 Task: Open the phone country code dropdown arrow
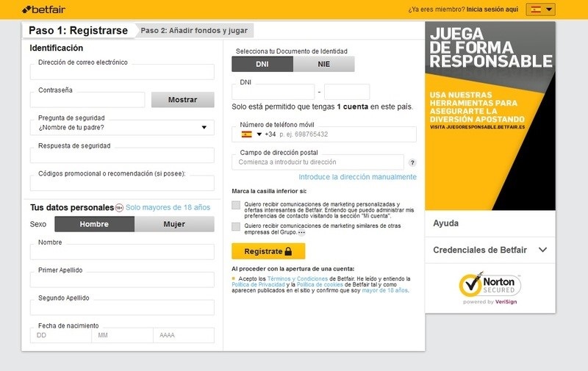coord(259,134)
